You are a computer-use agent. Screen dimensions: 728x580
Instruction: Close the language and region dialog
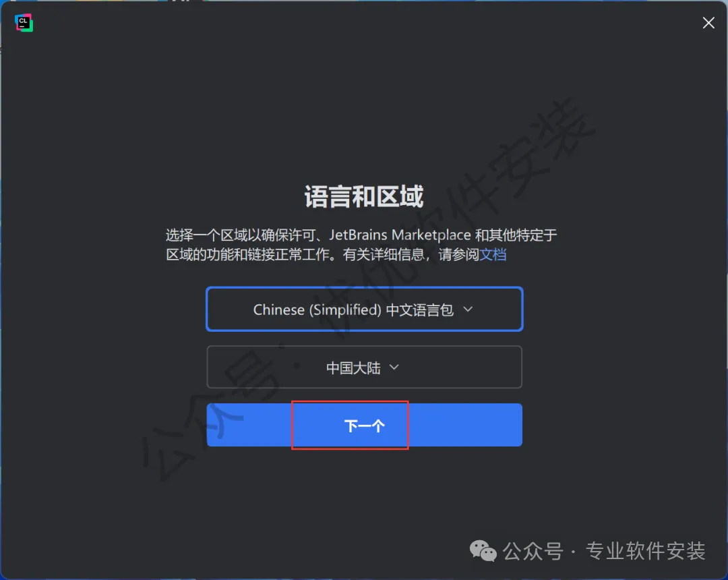click(x=708, y=23)
